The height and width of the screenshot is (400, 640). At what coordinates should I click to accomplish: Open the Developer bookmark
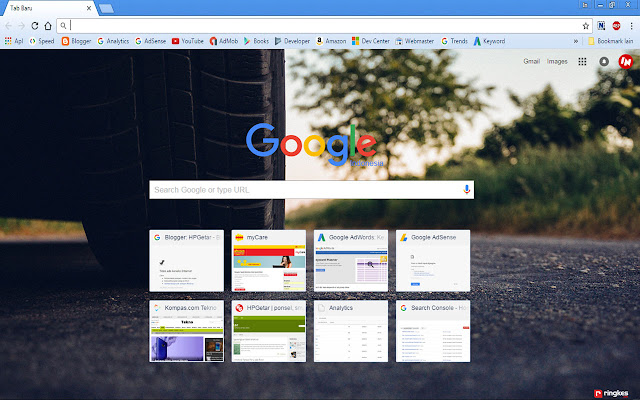point(292,41)
